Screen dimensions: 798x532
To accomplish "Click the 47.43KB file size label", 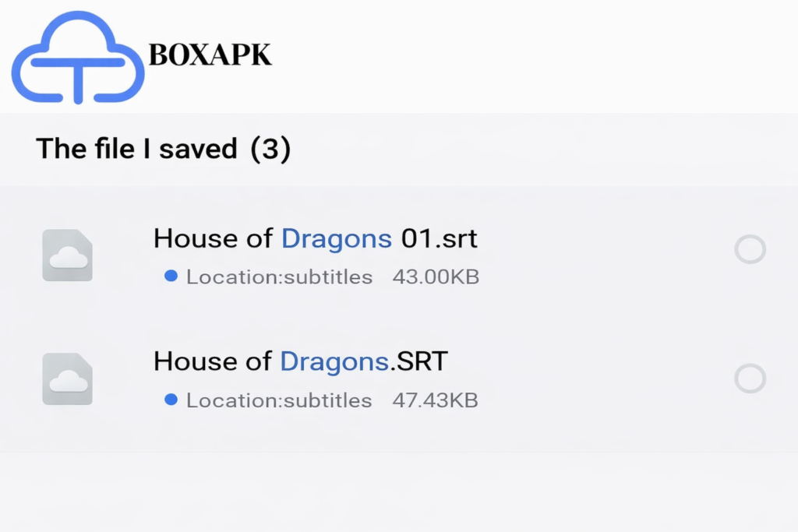I will pyautogui.click(x=436, y=400).
